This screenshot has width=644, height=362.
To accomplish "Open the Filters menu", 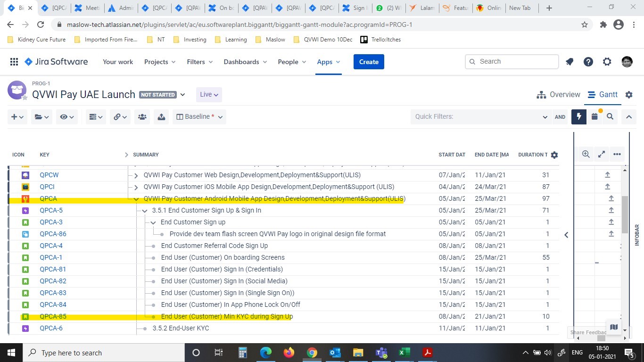I will tap(200, 62).
